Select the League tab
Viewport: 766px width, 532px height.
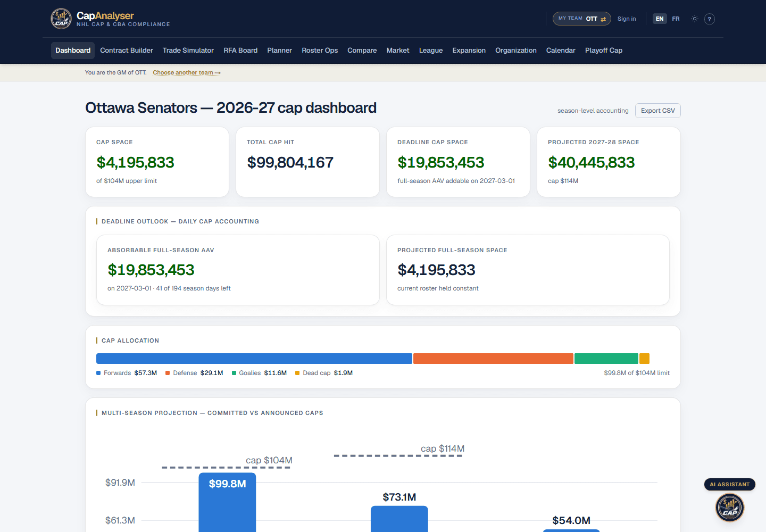pos(431,51)
